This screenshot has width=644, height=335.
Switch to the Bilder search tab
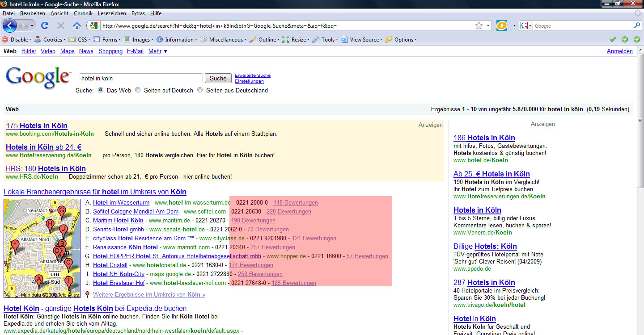tap(29, 51)
